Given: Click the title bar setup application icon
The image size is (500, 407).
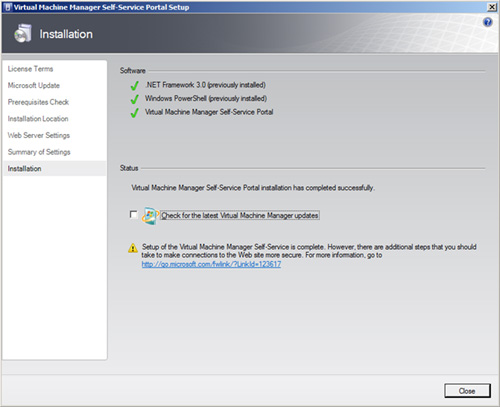Looking at the screenshot, I should tap(8, 7).
